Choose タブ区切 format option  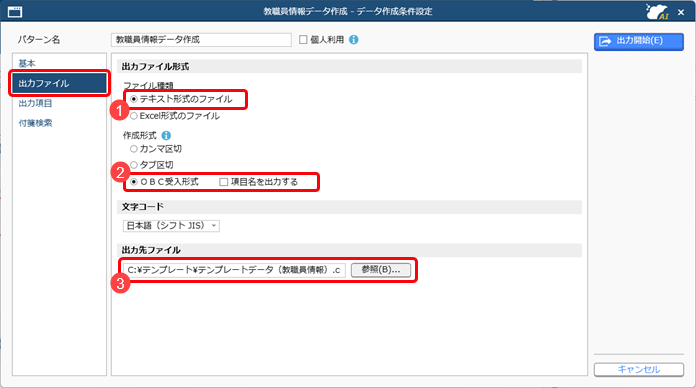coord(134,165)
